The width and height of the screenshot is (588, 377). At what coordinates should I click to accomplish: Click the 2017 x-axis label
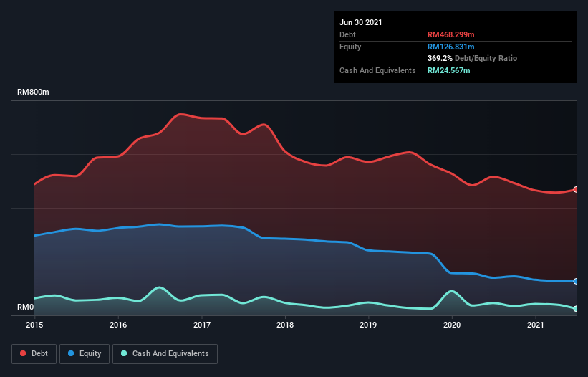[x=202, y=325]
